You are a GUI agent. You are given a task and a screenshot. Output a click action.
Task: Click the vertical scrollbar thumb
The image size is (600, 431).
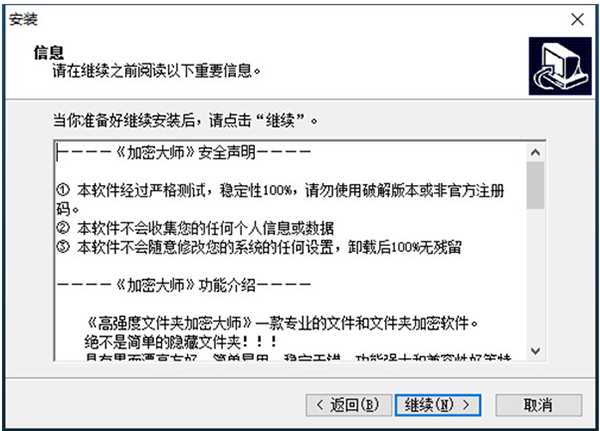(535, 185)
